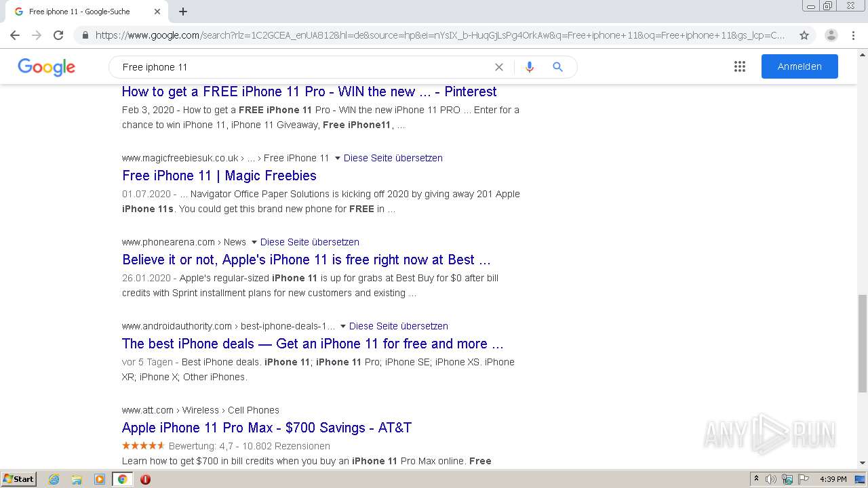
Task: Expand the magicfreebiesuk result dropdown arrow
Action: [x=338, y=158]
